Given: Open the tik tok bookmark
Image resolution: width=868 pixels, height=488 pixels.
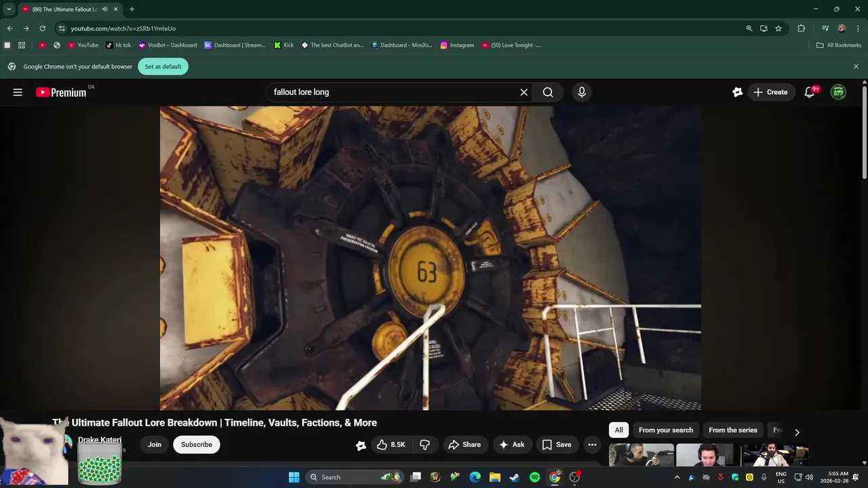Looking at the screenshot, I should [119, 45].
